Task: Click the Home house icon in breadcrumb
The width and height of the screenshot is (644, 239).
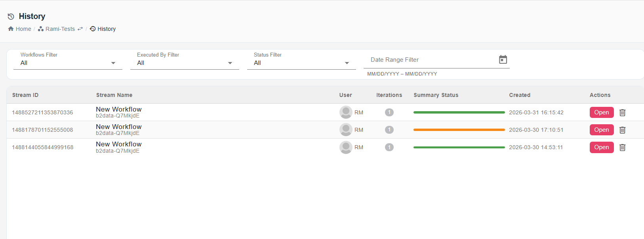Action: coord(11,29)
